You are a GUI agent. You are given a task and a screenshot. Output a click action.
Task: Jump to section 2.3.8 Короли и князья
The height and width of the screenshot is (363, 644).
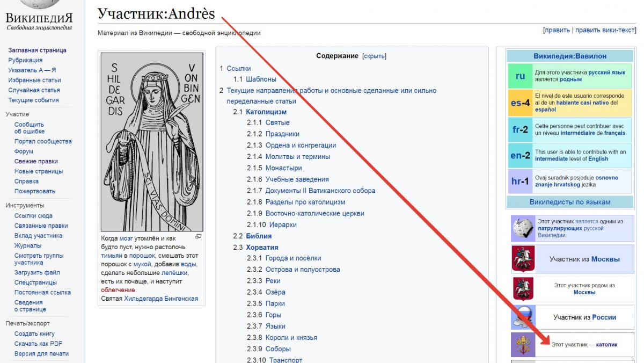[291, 337]
